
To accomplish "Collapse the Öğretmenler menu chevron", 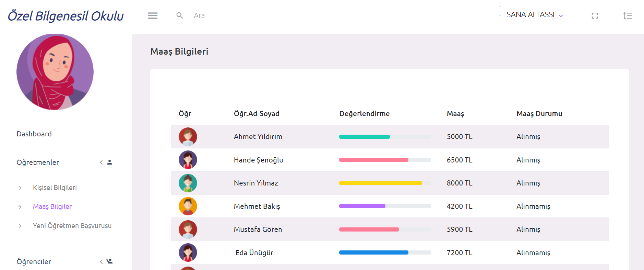I will (101, 162).
